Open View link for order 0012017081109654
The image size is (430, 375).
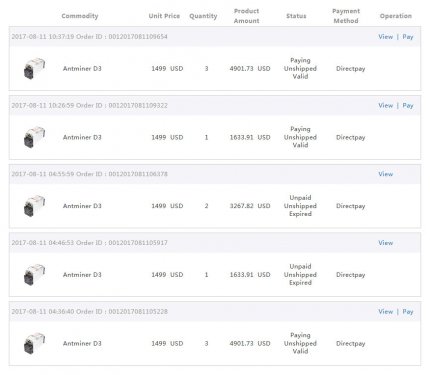coord(385,37)
